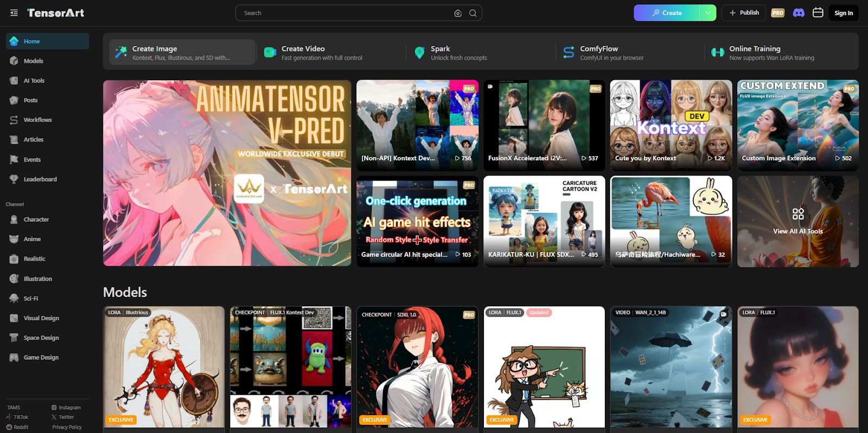Collapse the sidebar with the menu icon
The image size is (868, 433).
pyautogui.click(x=14, y=13)
